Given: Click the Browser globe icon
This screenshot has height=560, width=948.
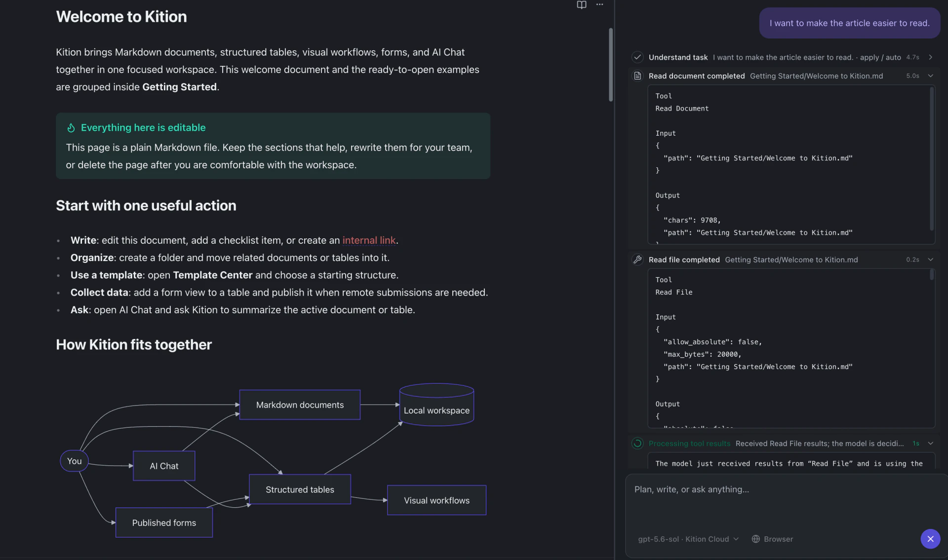Looking at the screenshot, I should coord(755,539).
